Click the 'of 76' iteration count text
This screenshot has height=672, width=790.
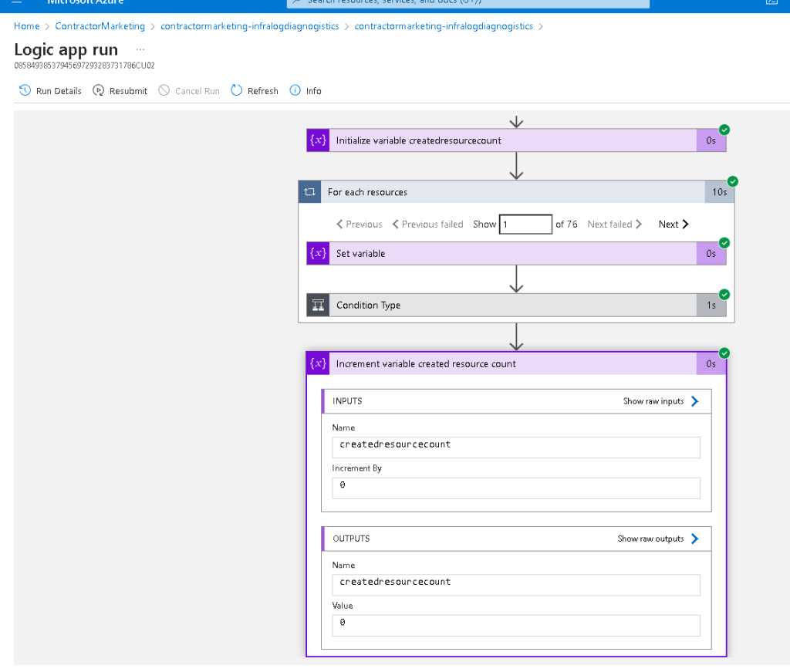tap(566, 225)
